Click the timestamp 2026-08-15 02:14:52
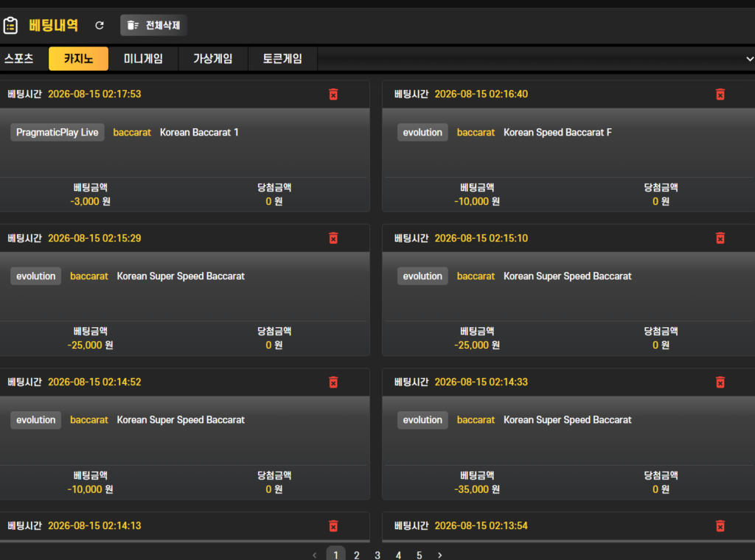The height and width of the screenshot is (560, 755). coord(94,382)
